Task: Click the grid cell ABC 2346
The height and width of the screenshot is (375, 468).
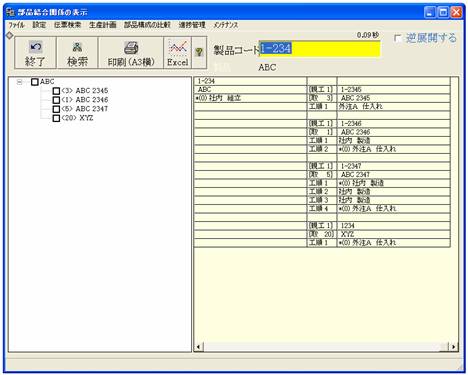Action: pos(394,132)
